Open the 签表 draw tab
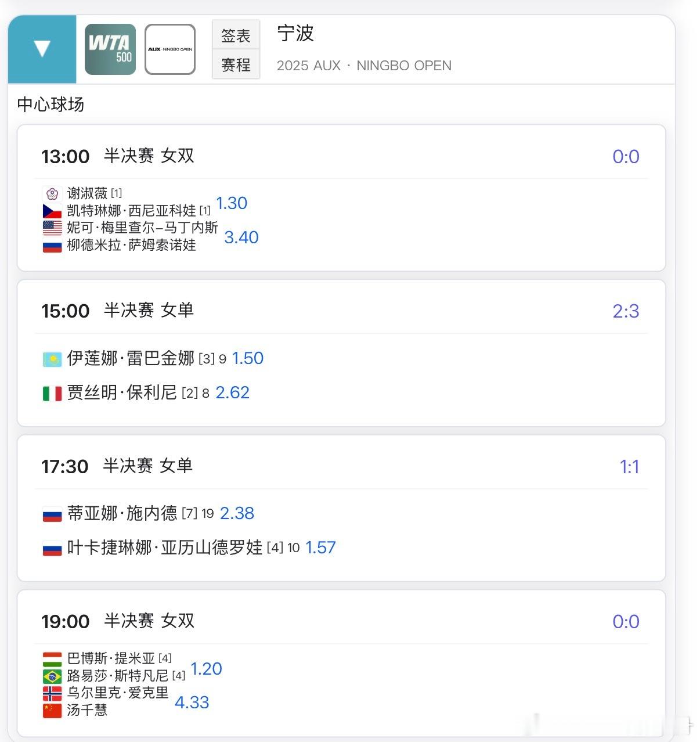700x742 pixels. pyautogui.click(x=236, y=35)
